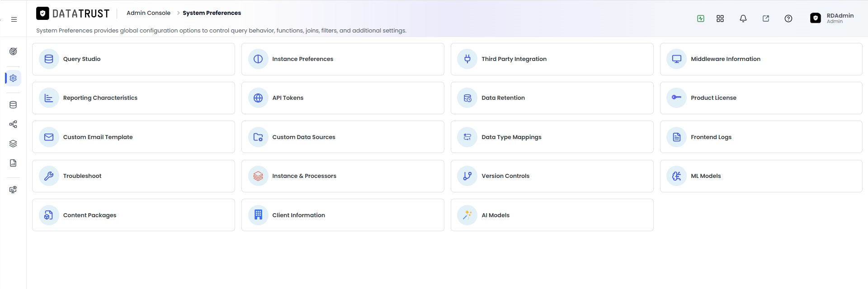Select the settings gear in sidebar
The image size is (868, 289).
point(13,78)
